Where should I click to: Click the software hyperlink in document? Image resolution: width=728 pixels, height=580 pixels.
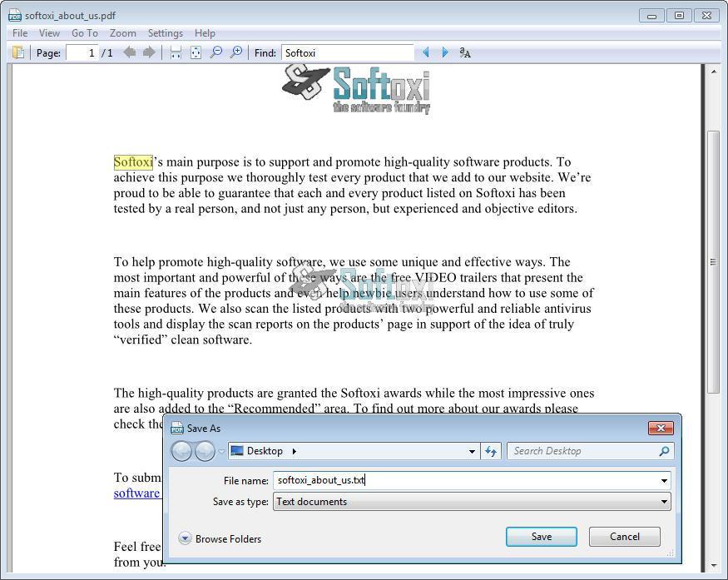pyautogui.click(x=136, y=493)
